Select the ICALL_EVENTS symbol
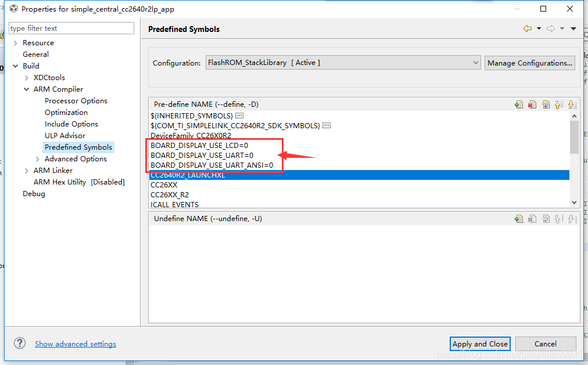 pos(174,204)
